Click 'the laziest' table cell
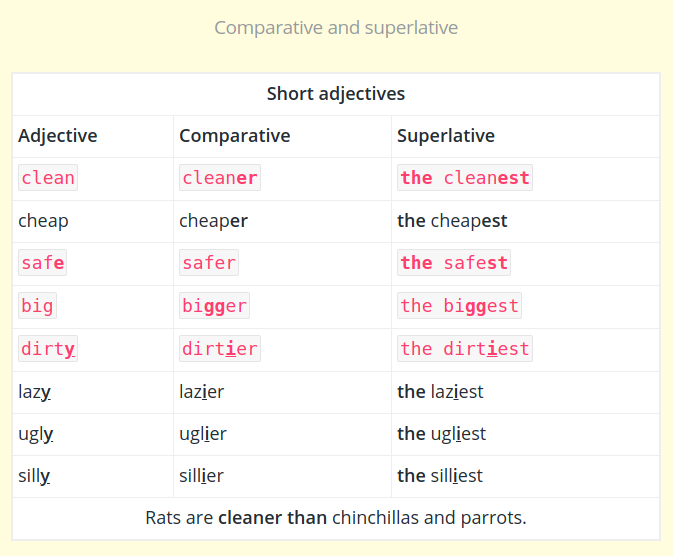673x556 pixels. [440, 392]
